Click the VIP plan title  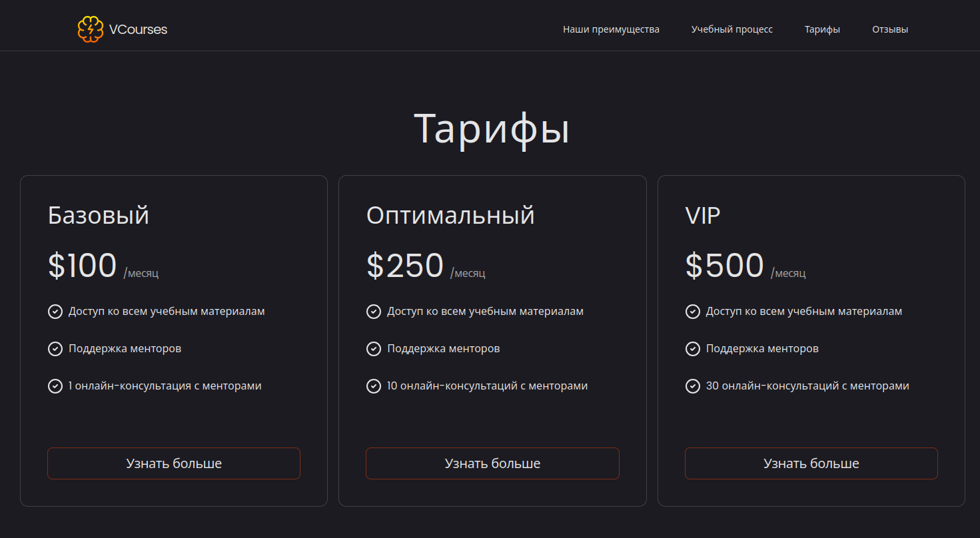tap(703, 216)
